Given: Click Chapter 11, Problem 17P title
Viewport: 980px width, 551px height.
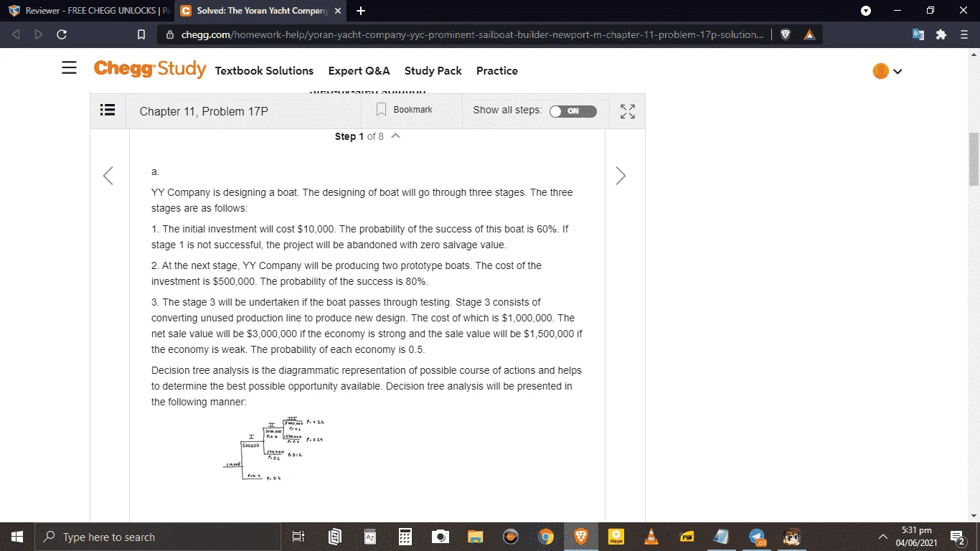Looking at the screenshot, I should [204, 111].
